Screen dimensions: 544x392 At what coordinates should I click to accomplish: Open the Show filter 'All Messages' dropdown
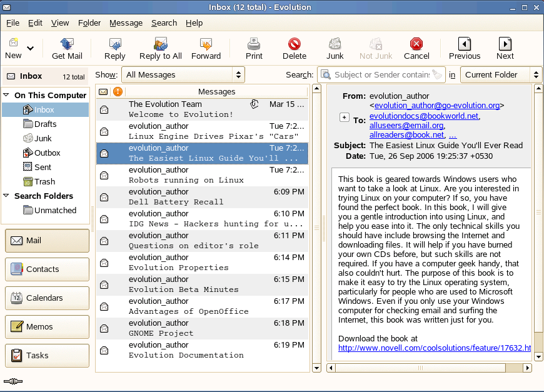(183, 75)
